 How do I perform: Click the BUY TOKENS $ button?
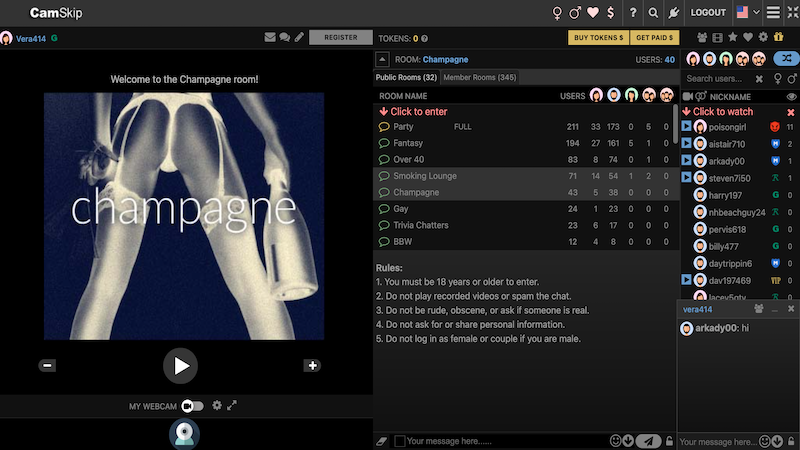point(598,38)
